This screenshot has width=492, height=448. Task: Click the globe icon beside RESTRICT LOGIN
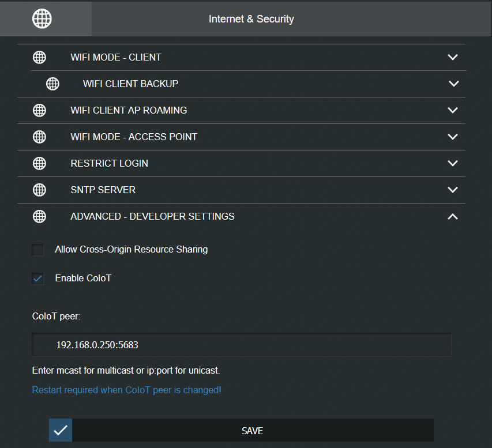(x=39, y=163)
